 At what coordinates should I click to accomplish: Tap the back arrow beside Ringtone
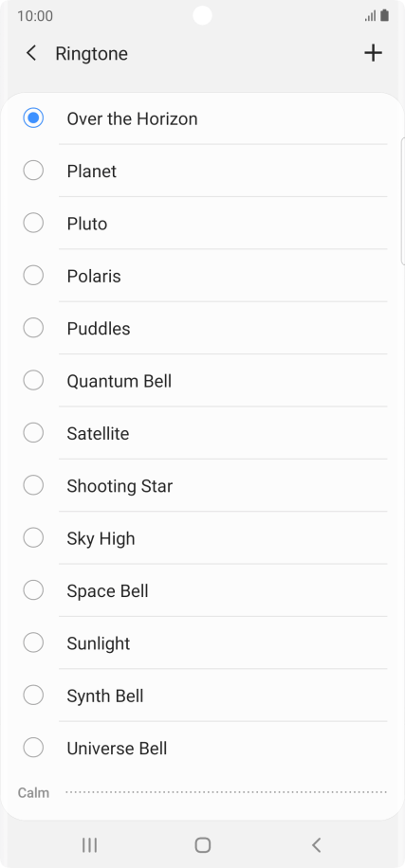tap(31, 53)
